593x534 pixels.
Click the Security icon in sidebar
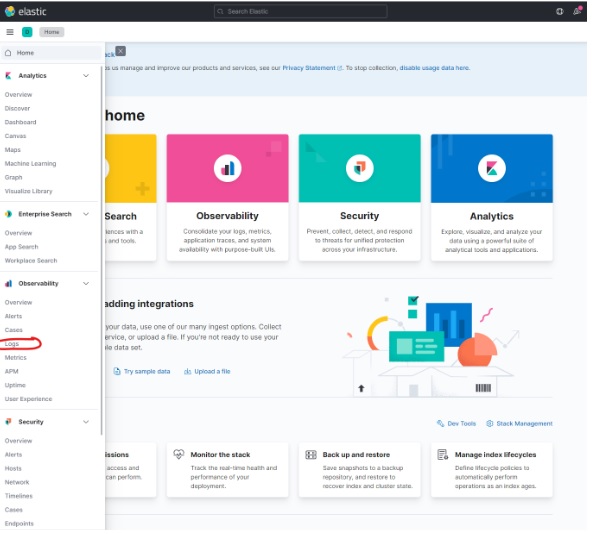[8, 422]
